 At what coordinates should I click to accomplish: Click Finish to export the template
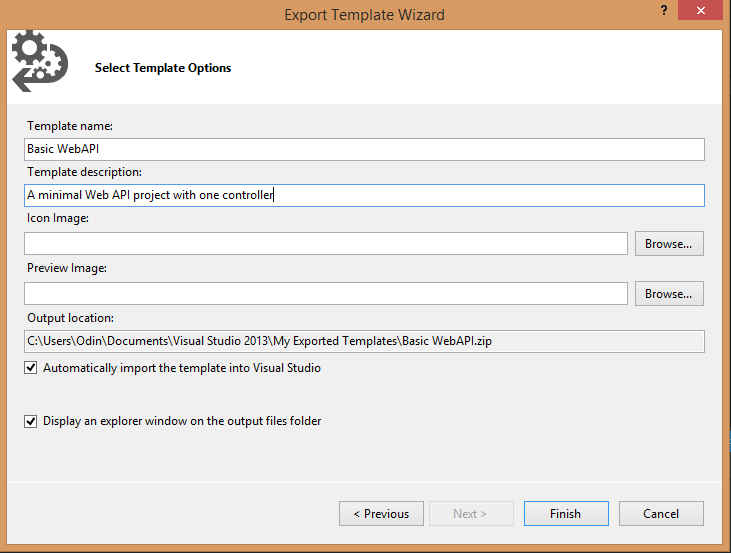click(566, 513)
